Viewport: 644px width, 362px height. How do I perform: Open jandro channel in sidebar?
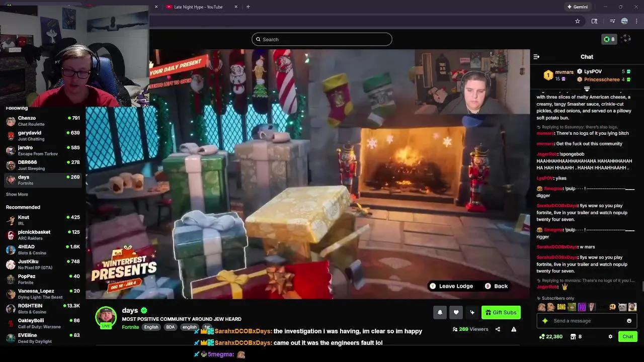43,150
